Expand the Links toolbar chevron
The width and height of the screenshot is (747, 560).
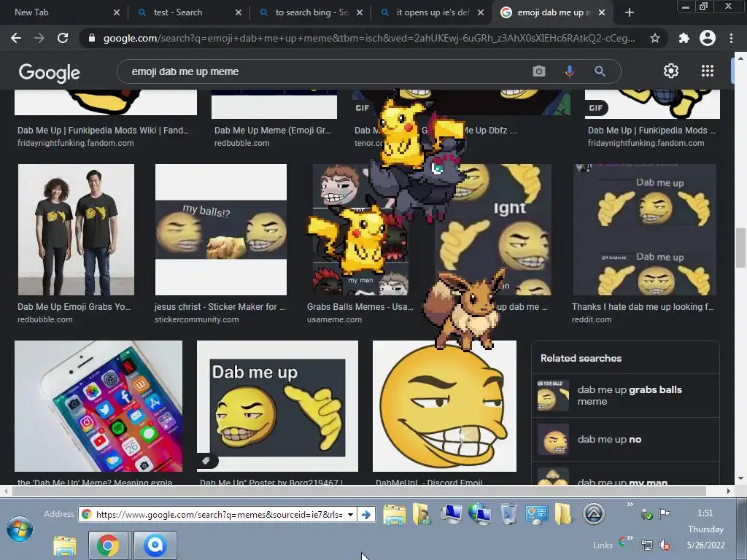point(630,538)
